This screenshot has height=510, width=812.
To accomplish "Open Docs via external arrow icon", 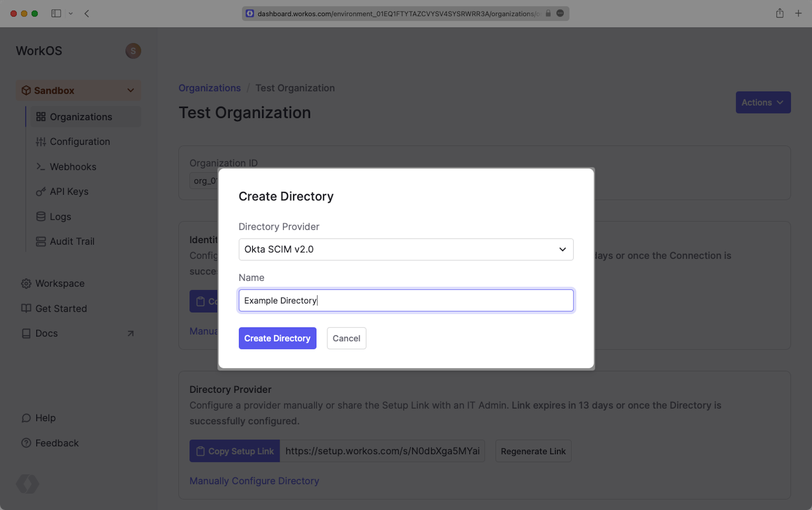I will point(131,334).
